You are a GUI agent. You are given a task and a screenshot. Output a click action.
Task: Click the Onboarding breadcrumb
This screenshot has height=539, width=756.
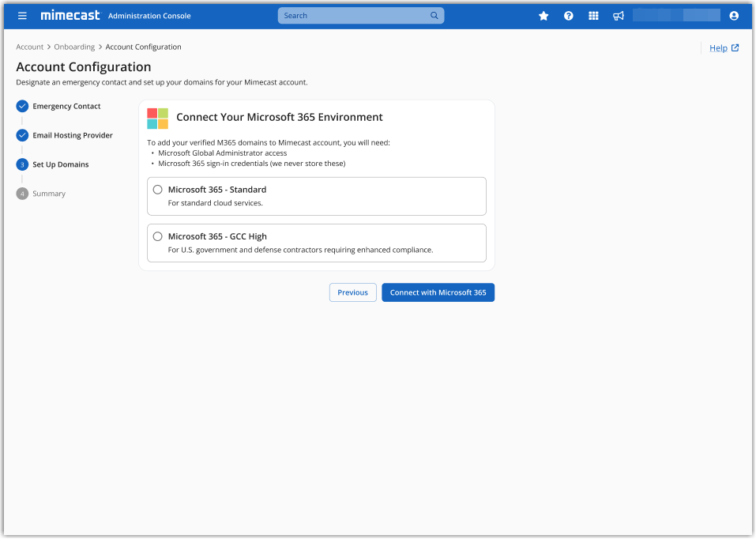pos(74,47)
